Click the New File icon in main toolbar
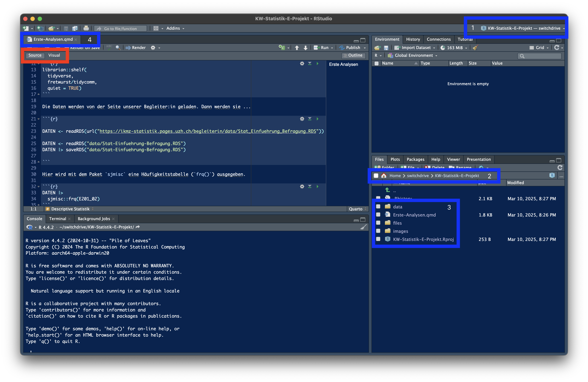This screenshot has height=382, width=588. click(26, 28)
